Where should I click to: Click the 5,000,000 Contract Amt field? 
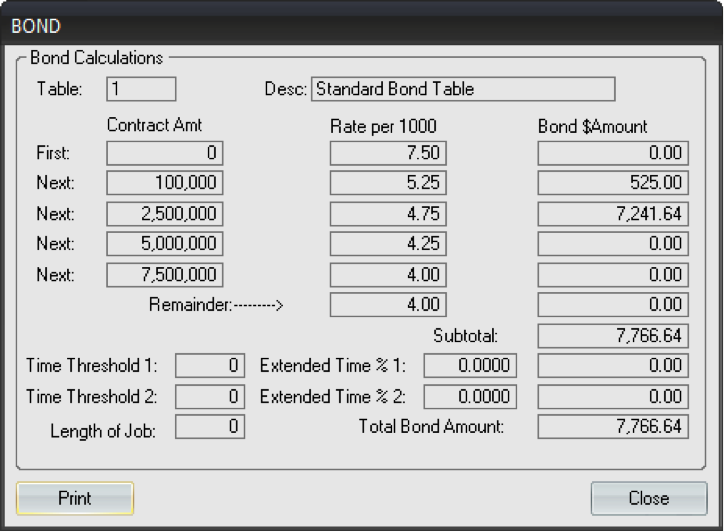tap(165, 244)
